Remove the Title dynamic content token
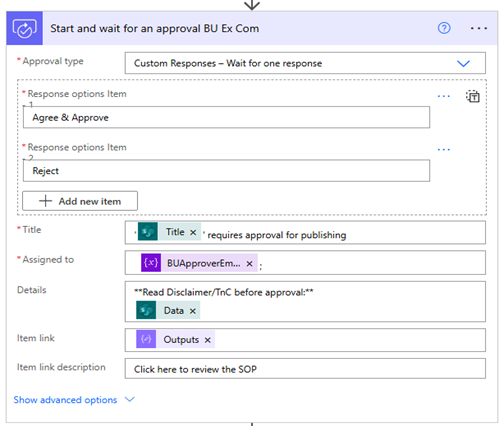Image resolution: width=504 pixels, height=426 pixels. (x=193, y=232)
